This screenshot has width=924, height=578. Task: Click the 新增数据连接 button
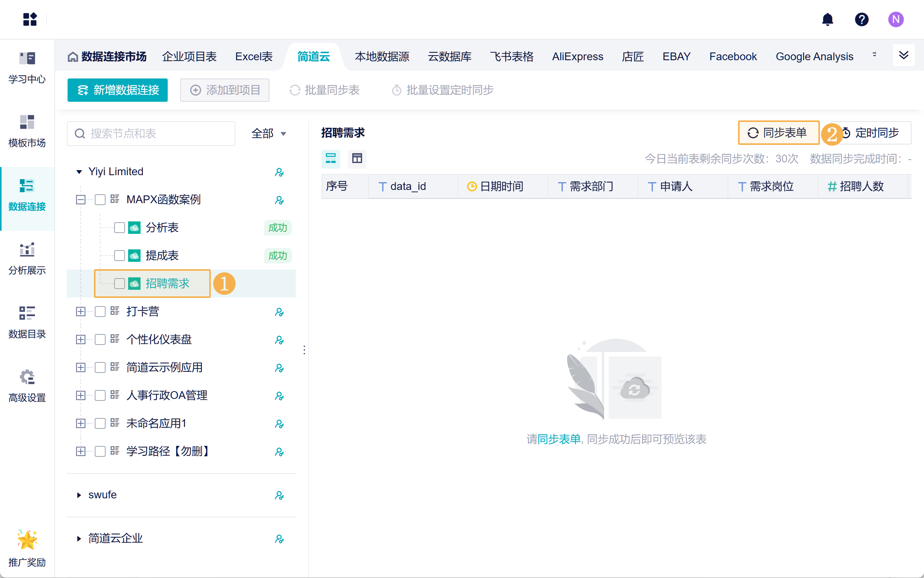[x=118, y=90]
